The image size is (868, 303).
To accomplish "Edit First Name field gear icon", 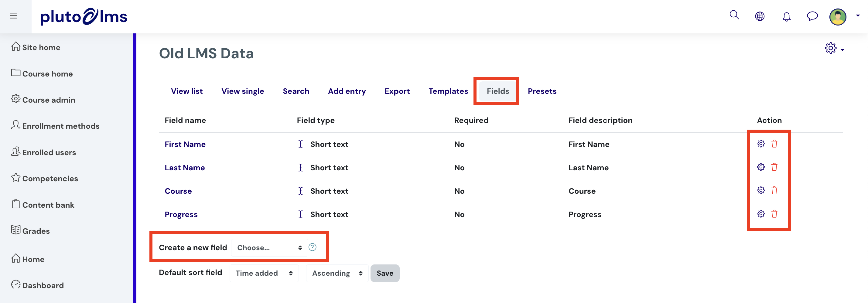I will [x=760, y=144].
